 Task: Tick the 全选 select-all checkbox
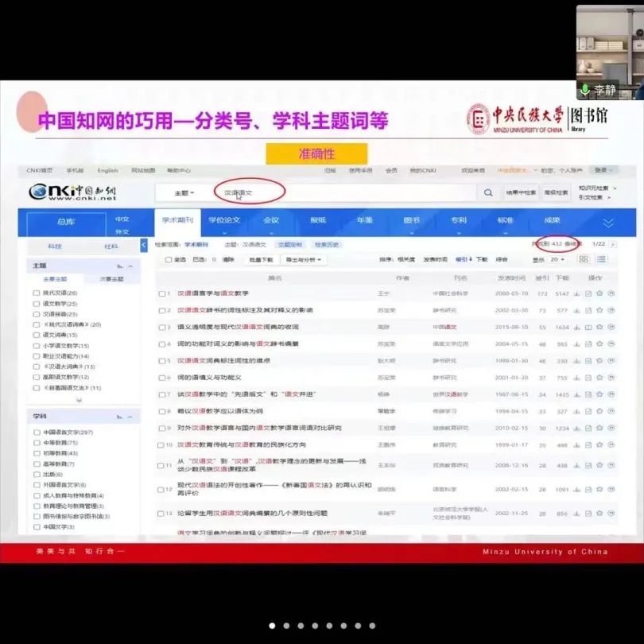(168, 260)
